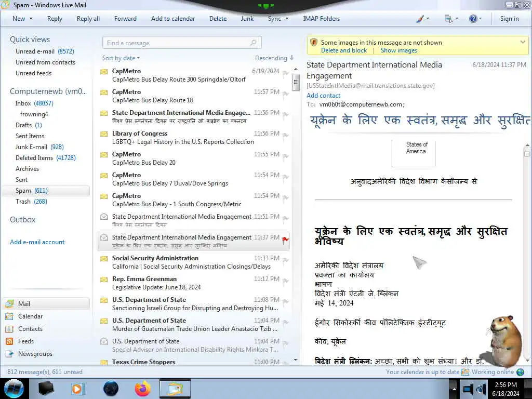Click Delete and block link

point(344,50)
